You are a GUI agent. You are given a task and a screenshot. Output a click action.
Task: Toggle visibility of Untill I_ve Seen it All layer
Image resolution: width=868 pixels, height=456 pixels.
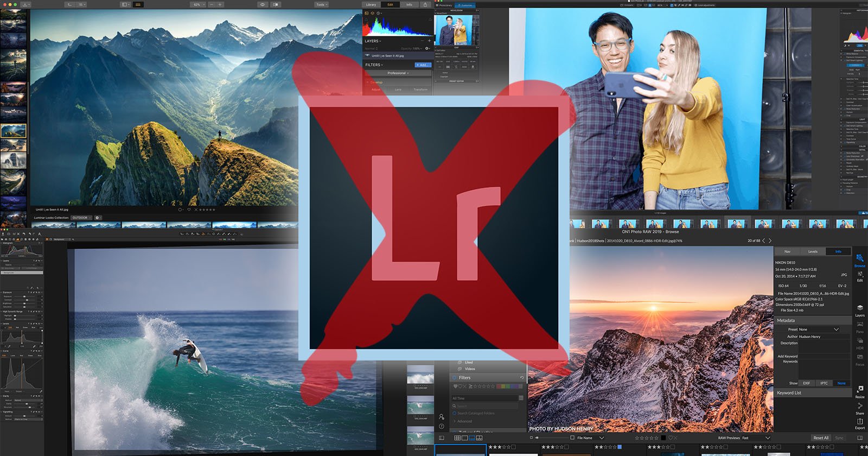pos(367,55)
